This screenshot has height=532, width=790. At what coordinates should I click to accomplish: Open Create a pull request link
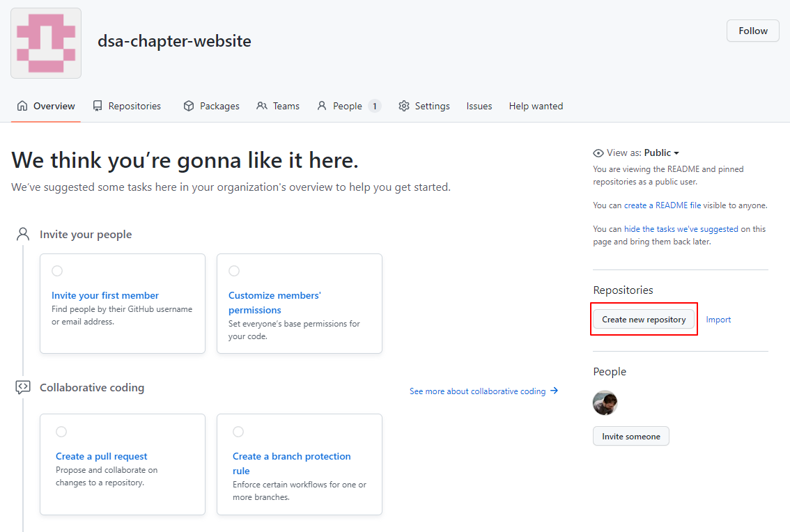tap(101, 456)
